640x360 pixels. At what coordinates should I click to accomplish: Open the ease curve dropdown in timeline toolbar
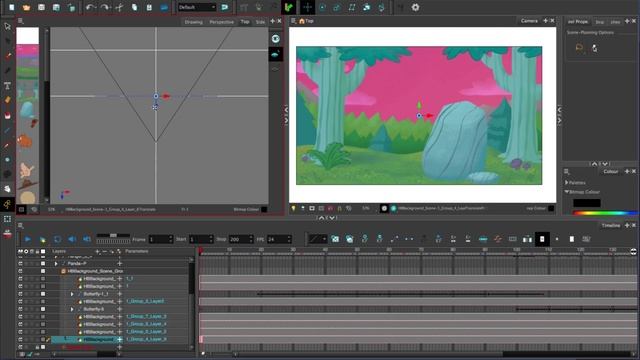click(317, 239)
